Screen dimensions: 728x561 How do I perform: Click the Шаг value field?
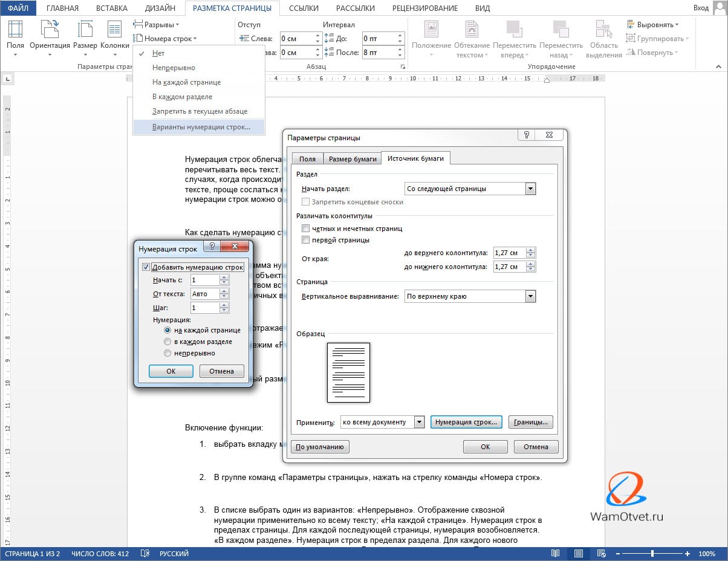[205, 308]
